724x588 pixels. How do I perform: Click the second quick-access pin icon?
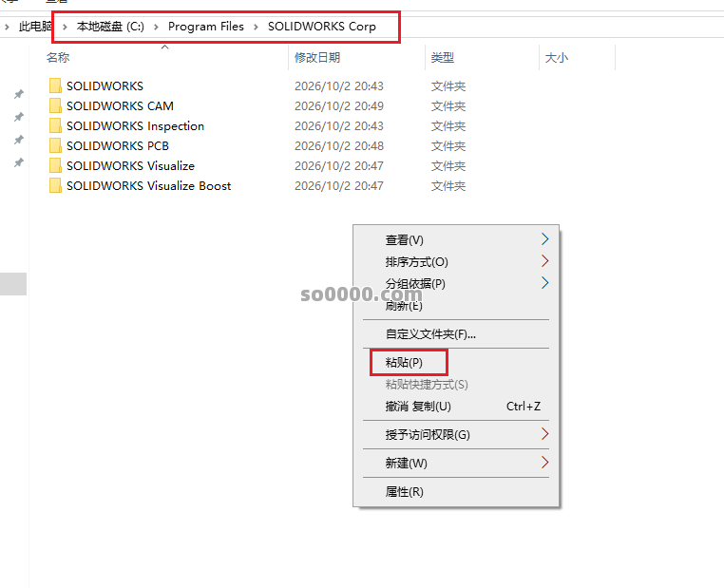coord(18,117)
